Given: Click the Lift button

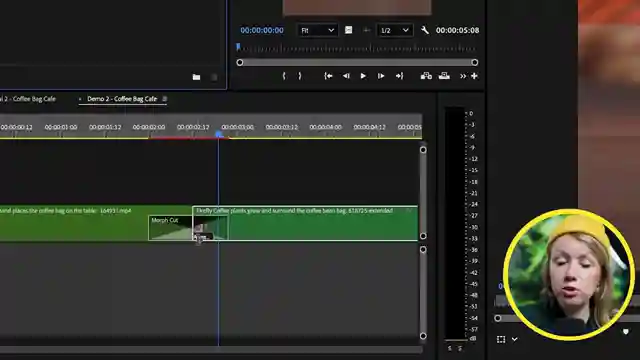Looking at the screenshot, I should pos(426,76).
